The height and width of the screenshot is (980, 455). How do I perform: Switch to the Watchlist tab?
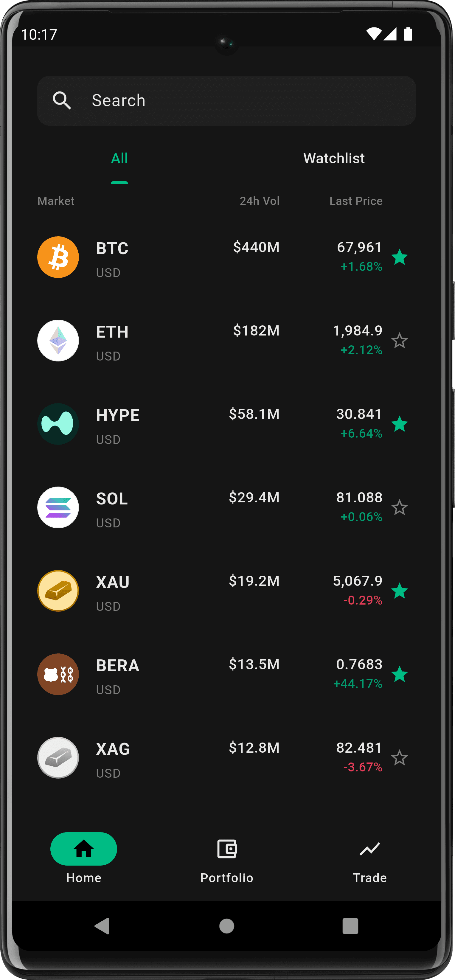tap(334, 158)
